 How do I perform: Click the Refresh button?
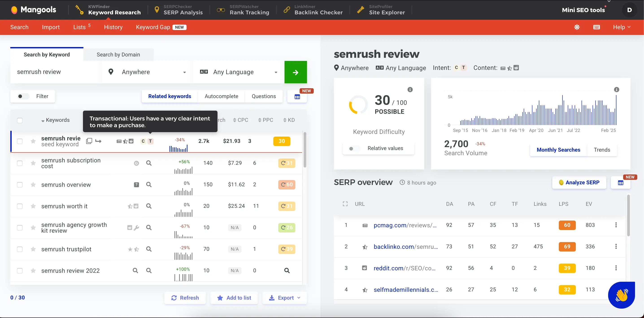[185, 298]
